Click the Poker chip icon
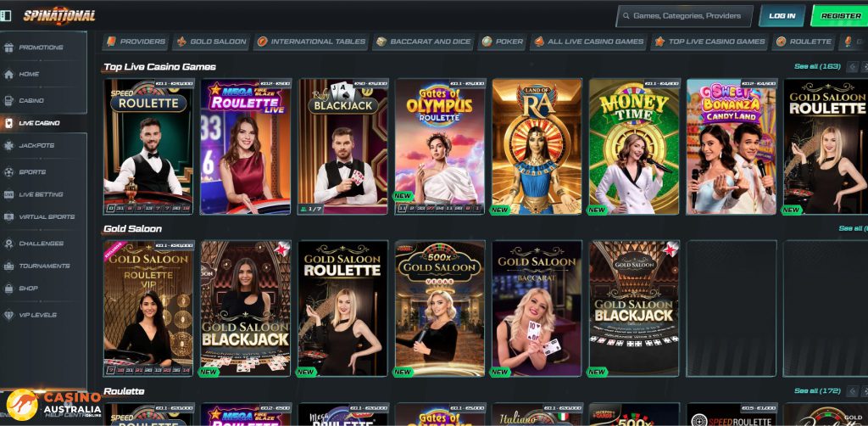 click(x=487, y=42)
